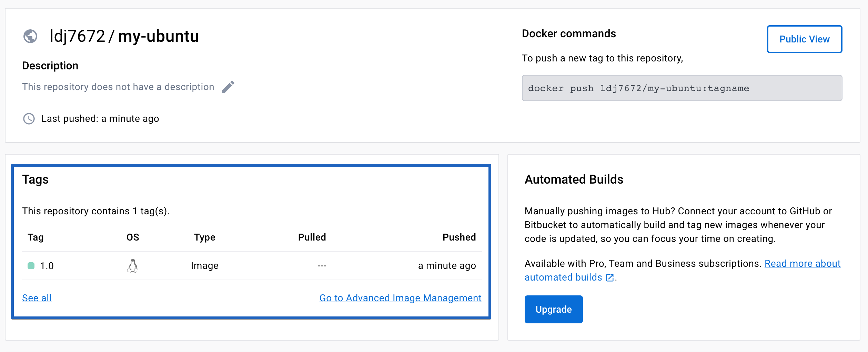
Task: Click the pencil edit description icon
Action: pos(228,87)
